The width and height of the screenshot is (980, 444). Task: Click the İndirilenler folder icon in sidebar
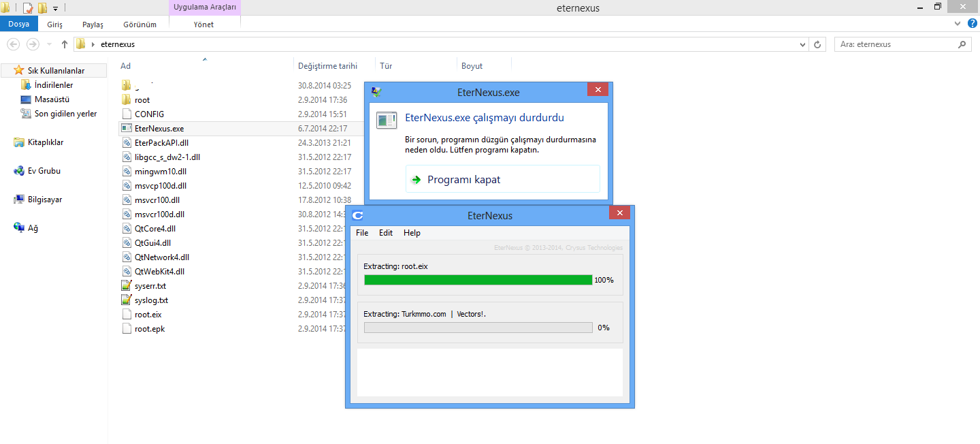point(26,85)
